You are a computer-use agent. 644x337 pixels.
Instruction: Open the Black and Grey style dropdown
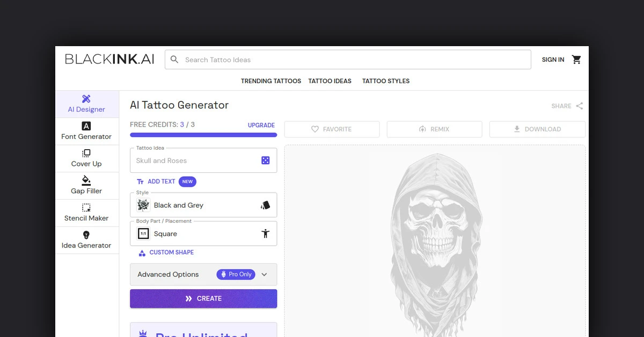(199, 205)
